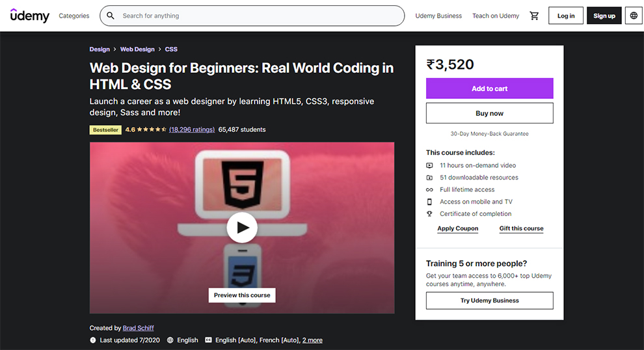644x350 pixels.
Task: Click the Full lifetime access text
Action: tap(467, 189)
